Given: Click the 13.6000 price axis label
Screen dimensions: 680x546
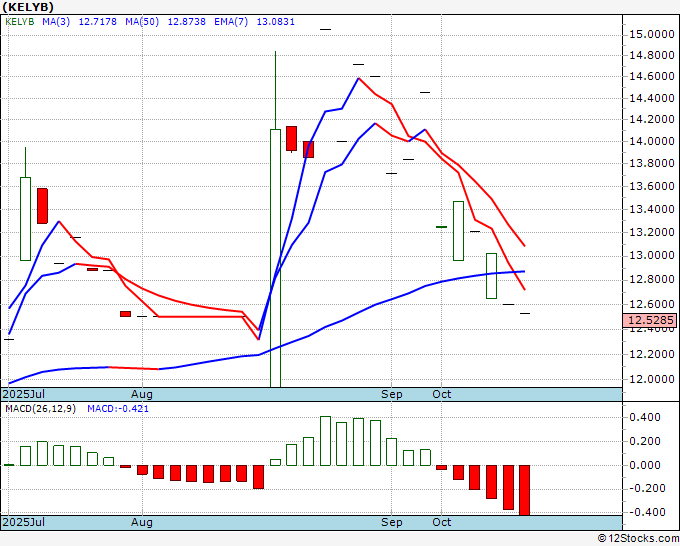Looking at the screenshot, I should click(x=652, y=186).
